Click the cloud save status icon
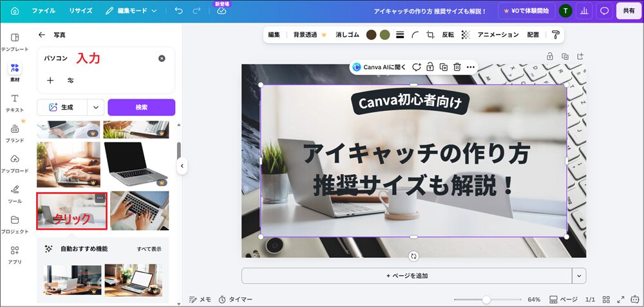Screen dimensions: 644x307 (222, 11)
